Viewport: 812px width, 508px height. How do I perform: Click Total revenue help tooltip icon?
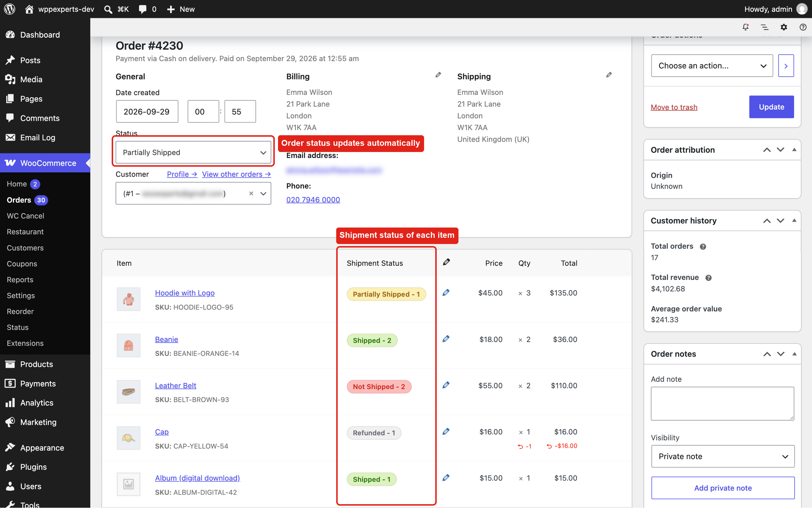709,278
